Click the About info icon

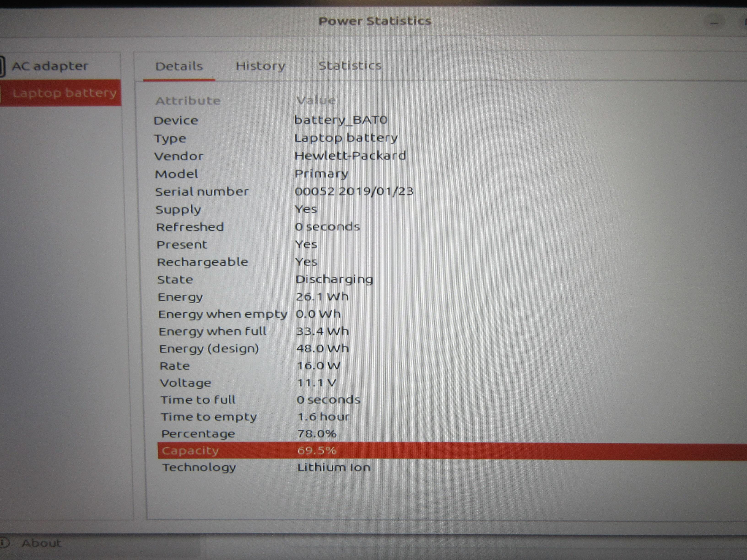(4, 543)
